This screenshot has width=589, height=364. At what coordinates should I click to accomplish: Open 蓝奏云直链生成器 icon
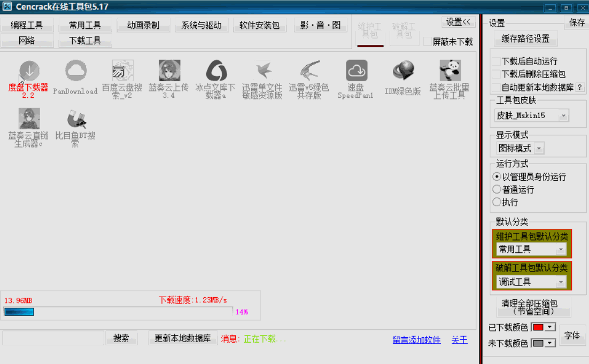tap(29, 118)
